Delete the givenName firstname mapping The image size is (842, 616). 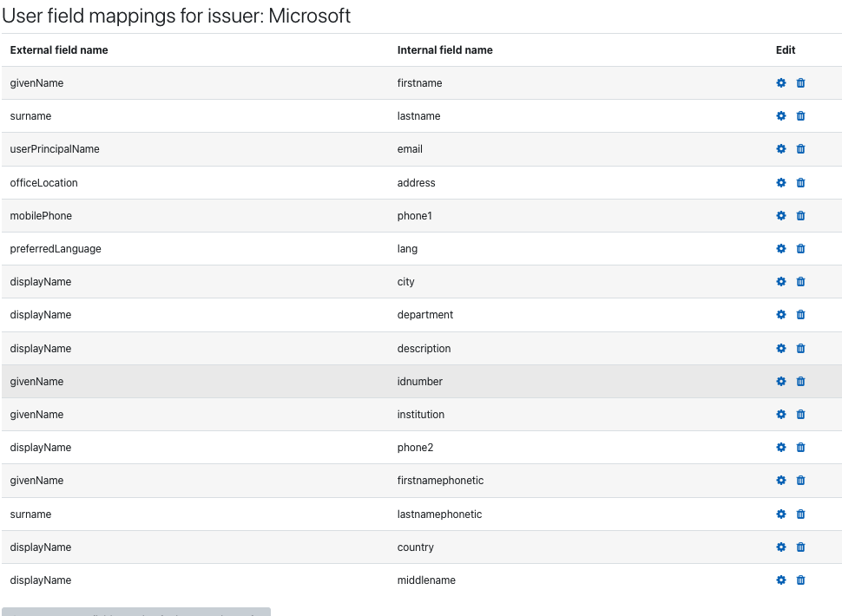coord(800,82)
